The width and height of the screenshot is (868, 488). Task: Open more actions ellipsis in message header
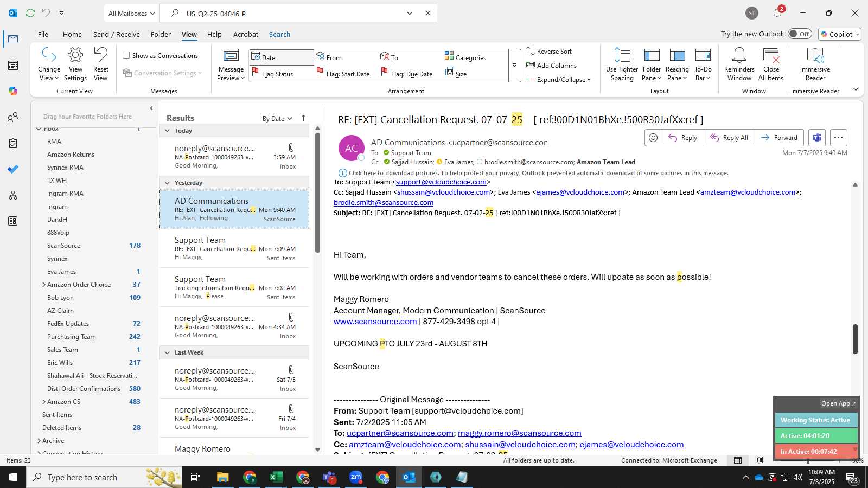pyautogui.click(x=838, y=138)
